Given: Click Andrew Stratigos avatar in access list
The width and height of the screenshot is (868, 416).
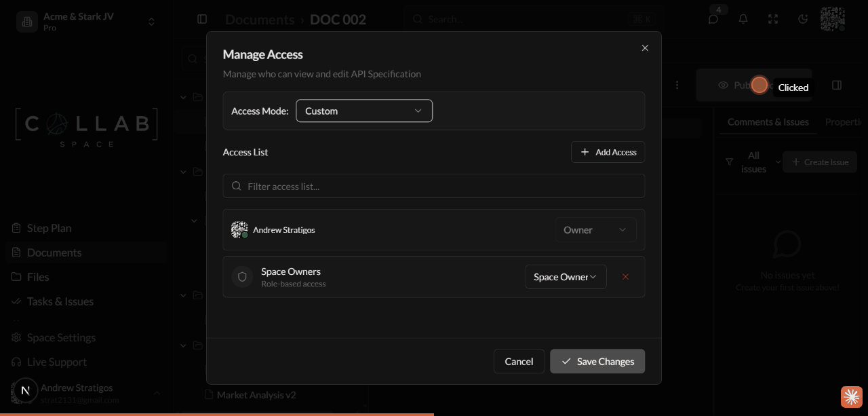Looking at the screenshot, I should (x=239, y=229).
